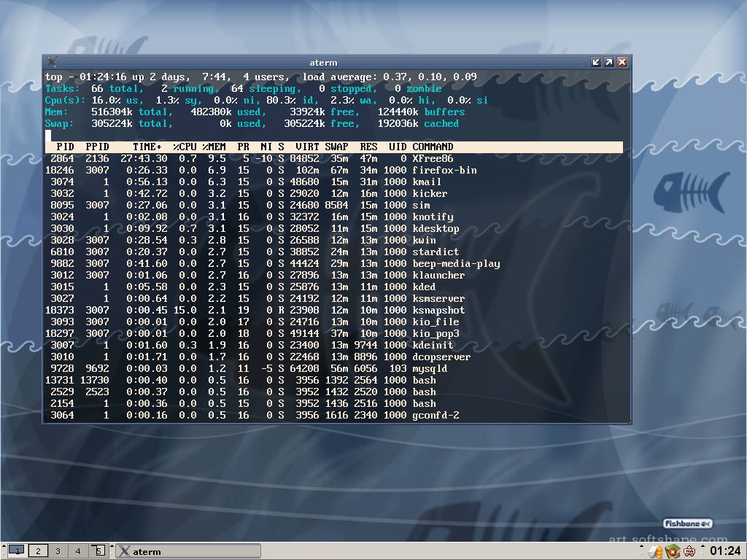The height and width of the screenshot is (560, 747).
Task: Click the ksnapshot process name
Action: [438, 310]
